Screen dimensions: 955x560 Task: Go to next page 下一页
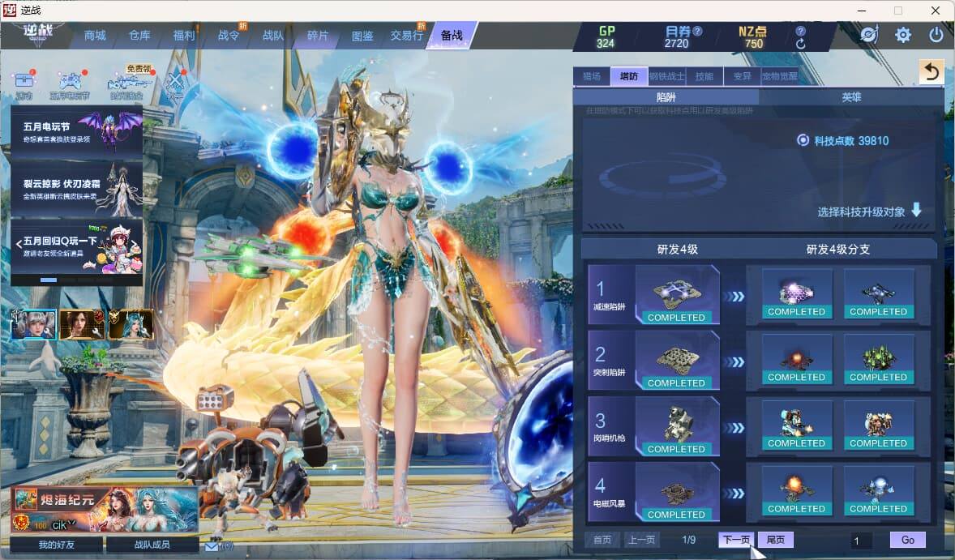pos(736,539)
